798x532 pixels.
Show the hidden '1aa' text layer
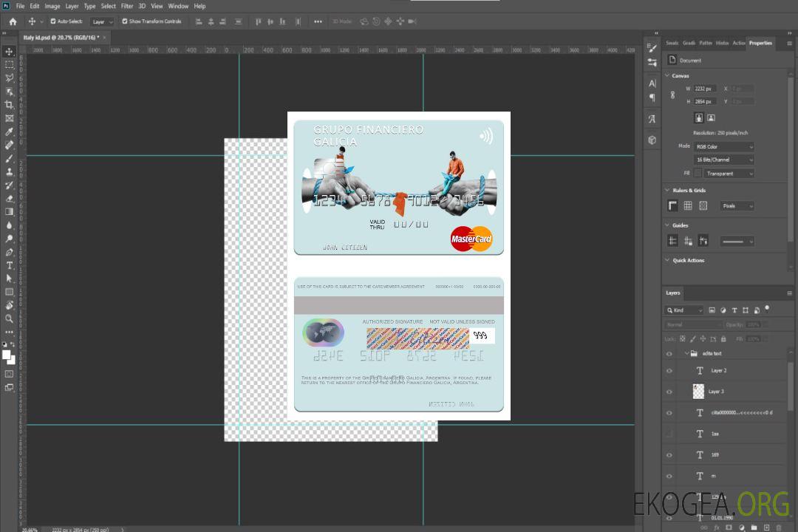tap(669, 434)
